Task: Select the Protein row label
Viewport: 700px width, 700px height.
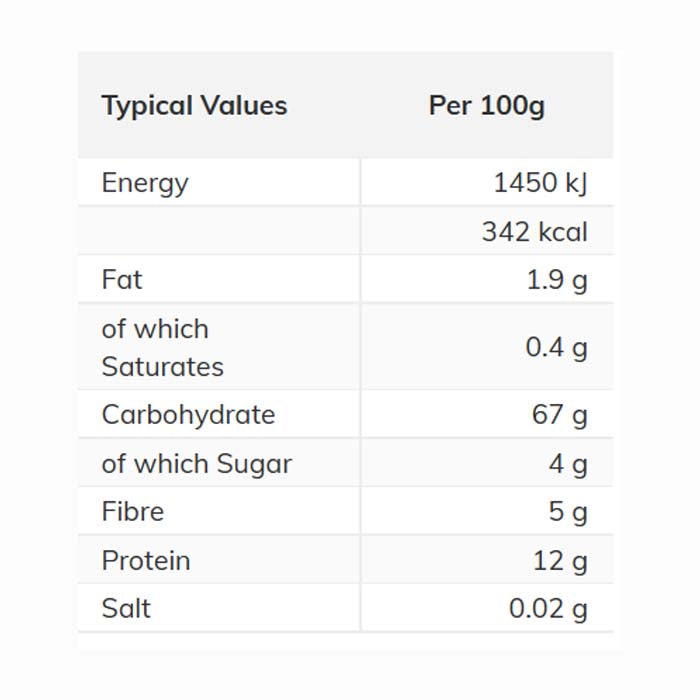Action: pyautogui.click(x=146, y=561)
